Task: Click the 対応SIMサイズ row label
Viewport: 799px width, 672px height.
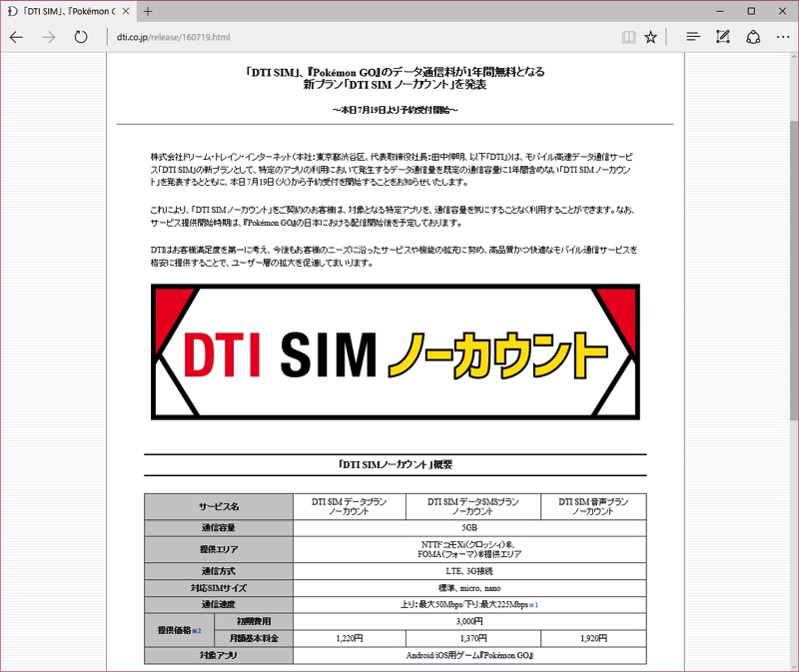Action: tap(219, 588)
